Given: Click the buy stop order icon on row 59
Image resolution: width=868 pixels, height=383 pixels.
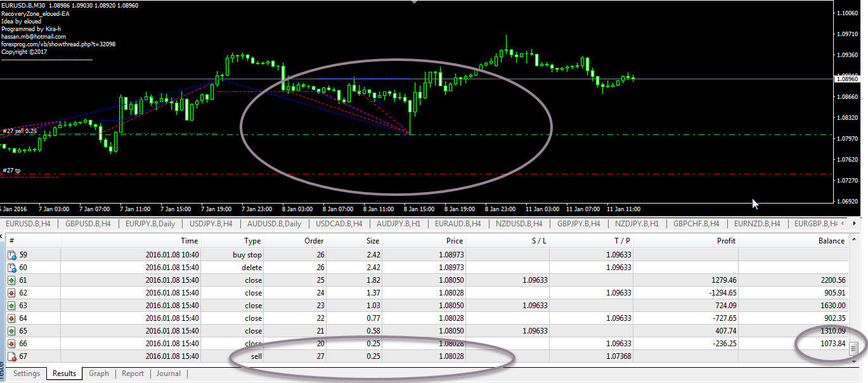Looking at the screenshot, I should tap(11, 255).
